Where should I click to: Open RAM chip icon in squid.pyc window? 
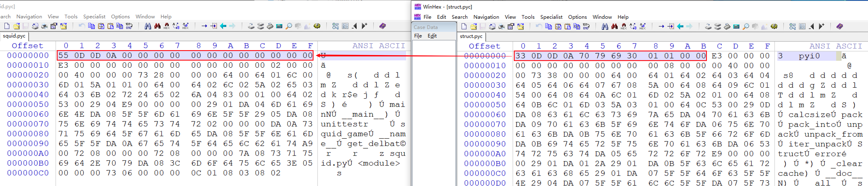[x=270, y=26]
